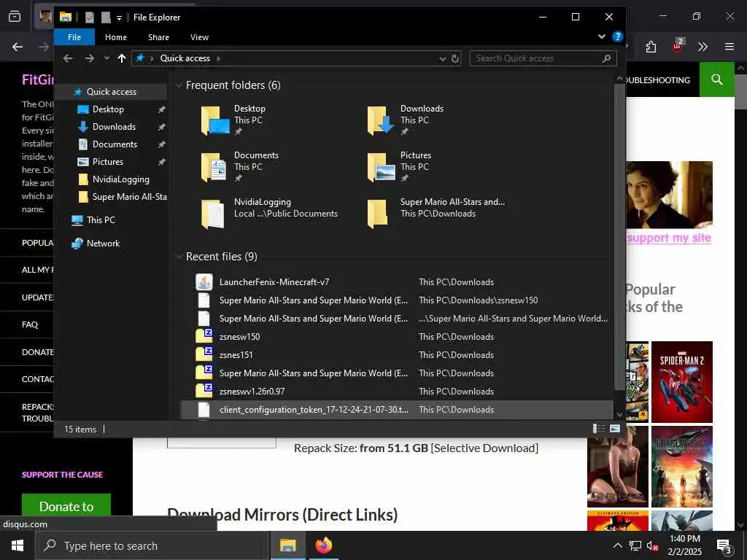Screen dimensions: 747x560
Task: Select Downloads in navigation pane
Action: coord(114,127)
